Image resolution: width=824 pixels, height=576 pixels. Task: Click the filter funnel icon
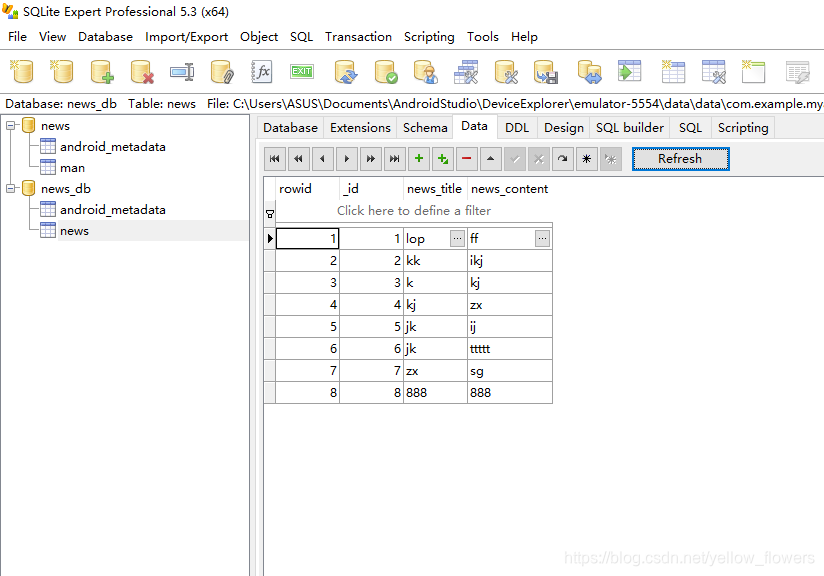(270, 214)
